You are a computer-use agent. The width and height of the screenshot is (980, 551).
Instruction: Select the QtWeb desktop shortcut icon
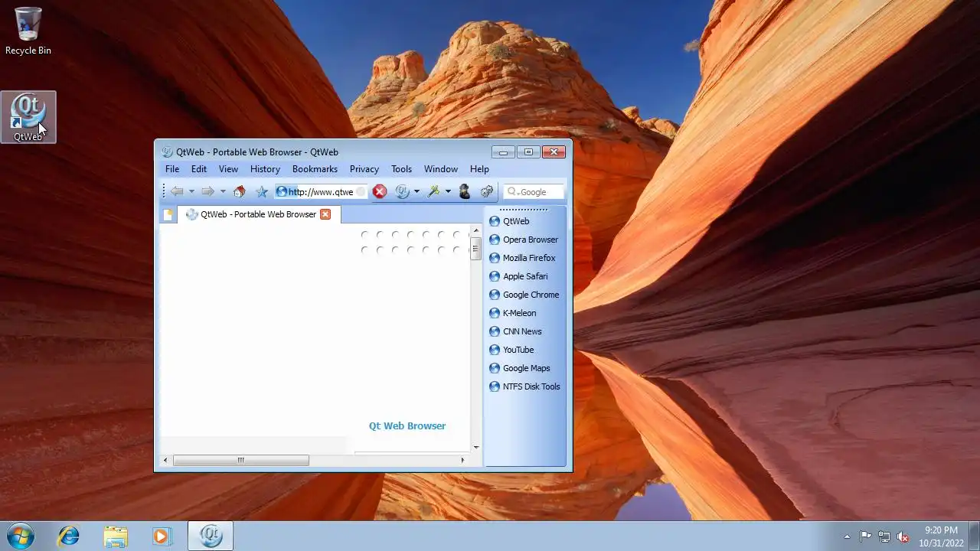point(28,117)
